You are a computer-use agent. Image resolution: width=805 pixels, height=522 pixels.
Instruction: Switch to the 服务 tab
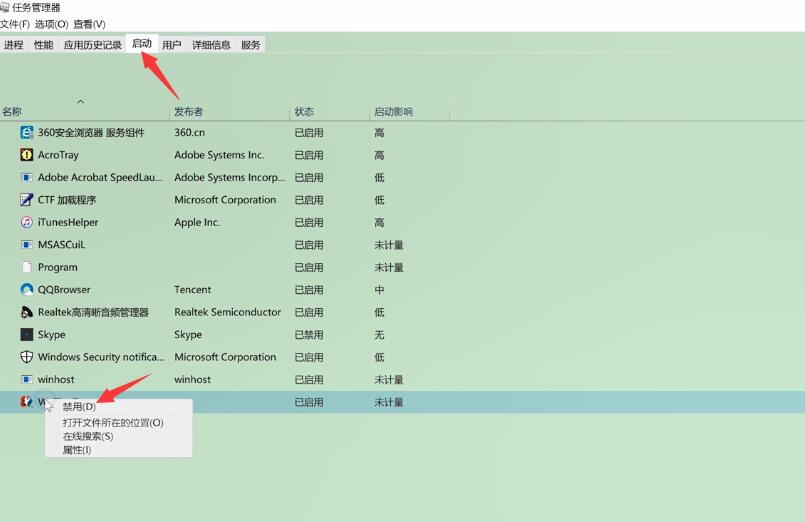coord(251,45)
